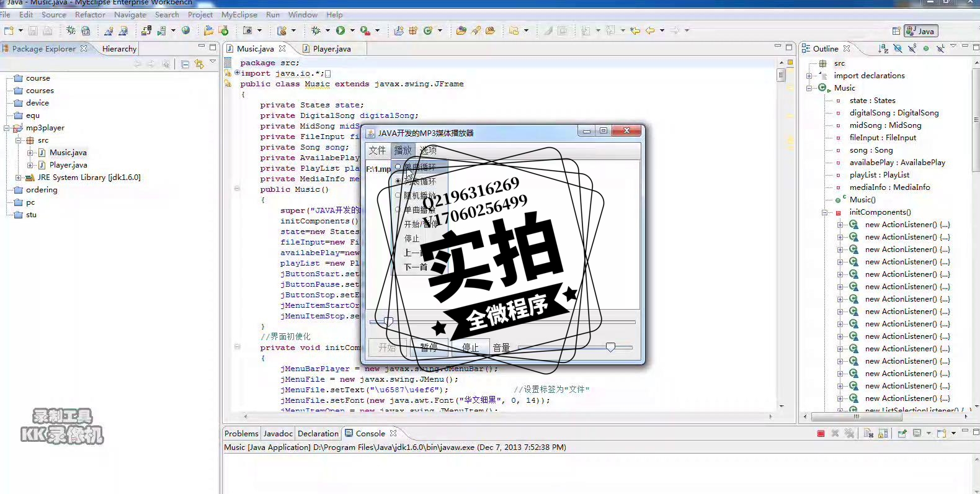Click the playback progress slider thumb
980x494 pixels.
point(388,321)
